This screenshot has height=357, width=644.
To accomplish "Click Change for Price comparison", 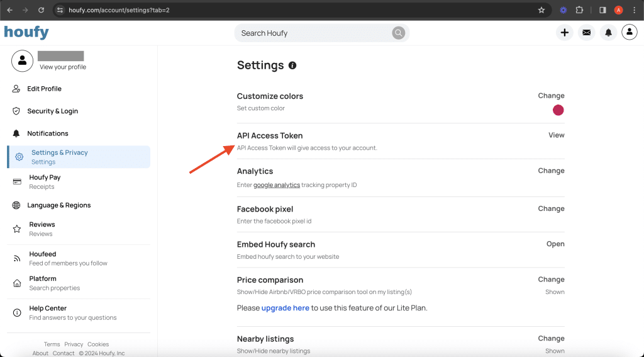I will coord(551,280).
